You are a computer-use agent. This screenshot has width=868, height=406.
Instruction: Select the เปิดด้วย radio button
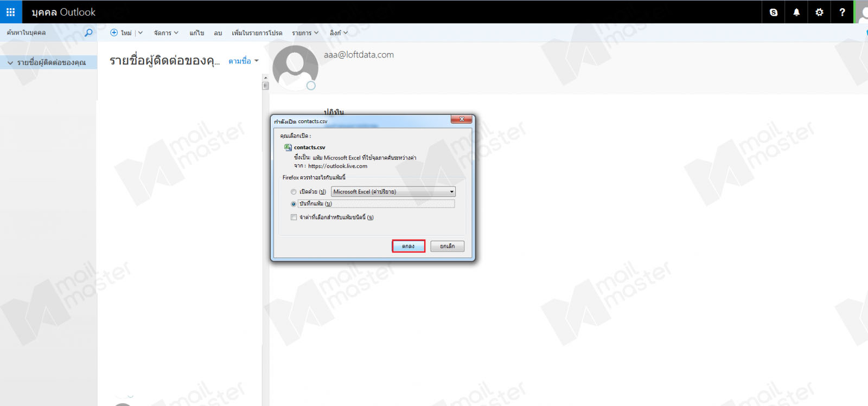click(293, 192)
